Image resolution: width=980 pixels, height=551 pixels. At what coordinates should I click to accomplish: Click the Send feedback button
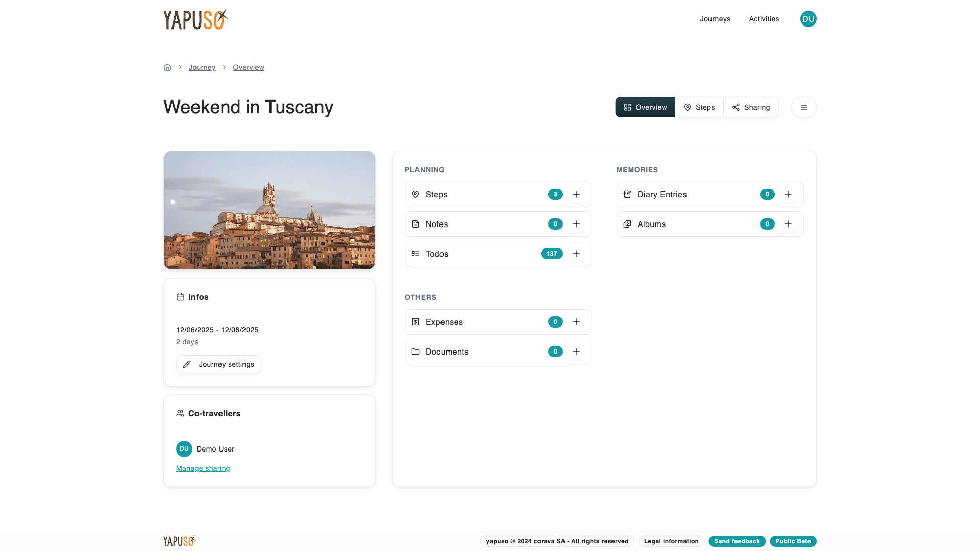[x=737, y=541]
